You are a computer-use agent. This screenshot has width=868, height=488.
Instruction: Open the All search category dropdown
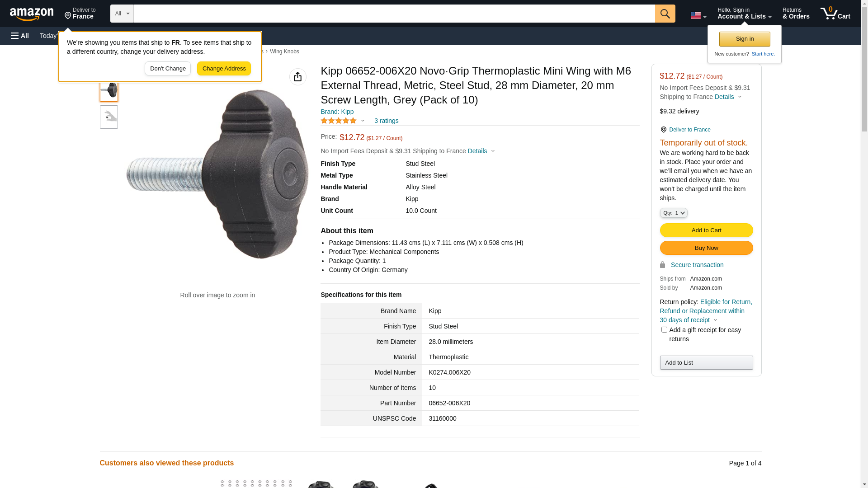(x=122, y=14)
